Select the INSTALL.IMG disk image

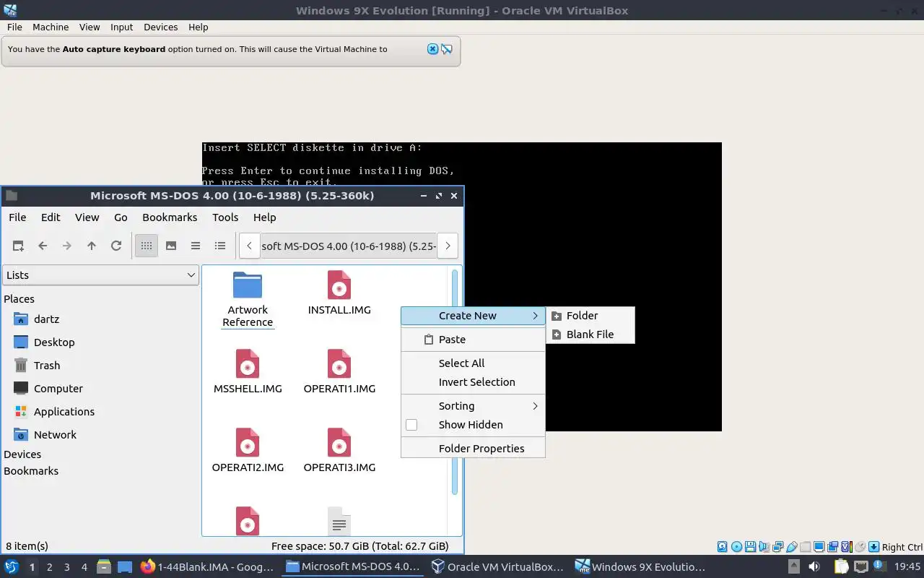pyautogui.click(x=339, y=293)
